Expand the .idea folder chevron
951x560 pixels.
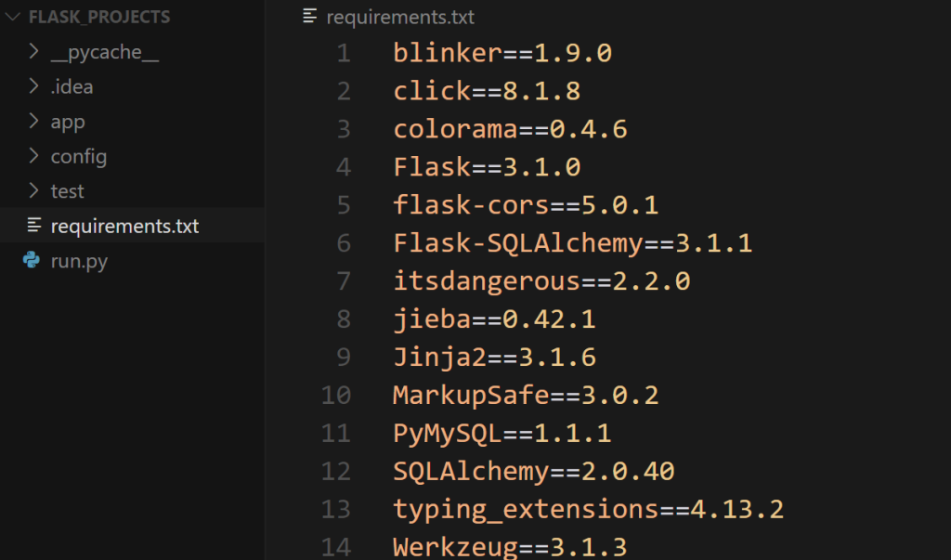33,87
